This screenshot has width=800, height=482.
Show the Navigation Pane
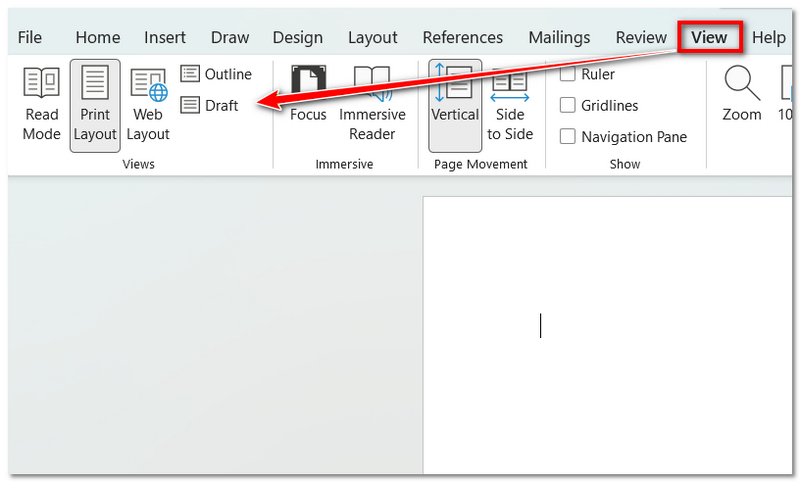click(x=568, y=137)
